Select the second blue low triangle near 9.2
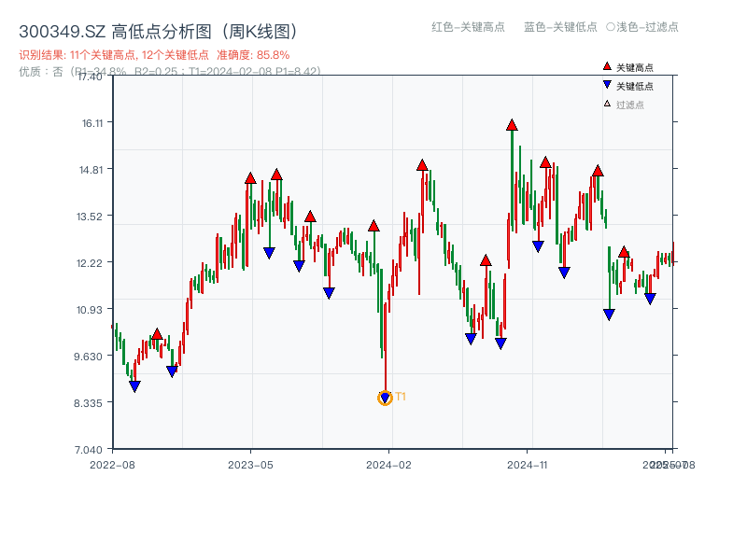Screen dimensions: 747x560 (172, 371)
